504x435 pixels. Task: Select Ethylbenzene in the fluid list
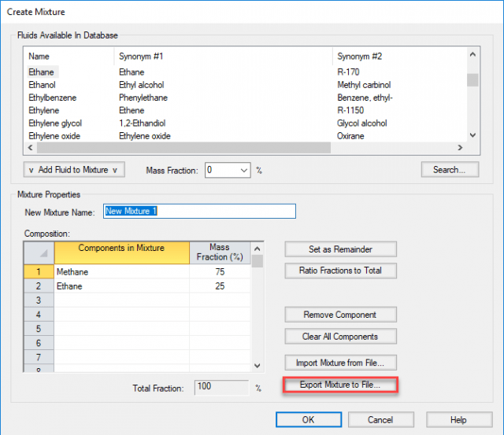coord(53,98)
